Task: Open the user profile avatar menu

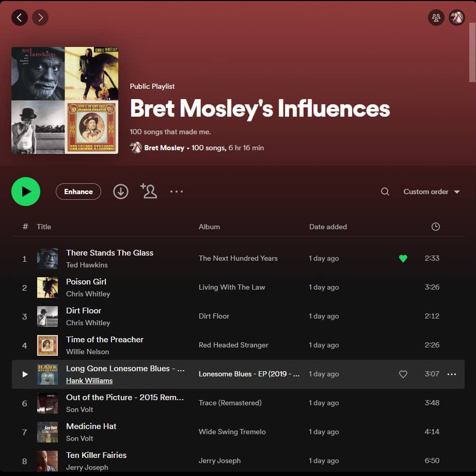Action: pos(457,18)
